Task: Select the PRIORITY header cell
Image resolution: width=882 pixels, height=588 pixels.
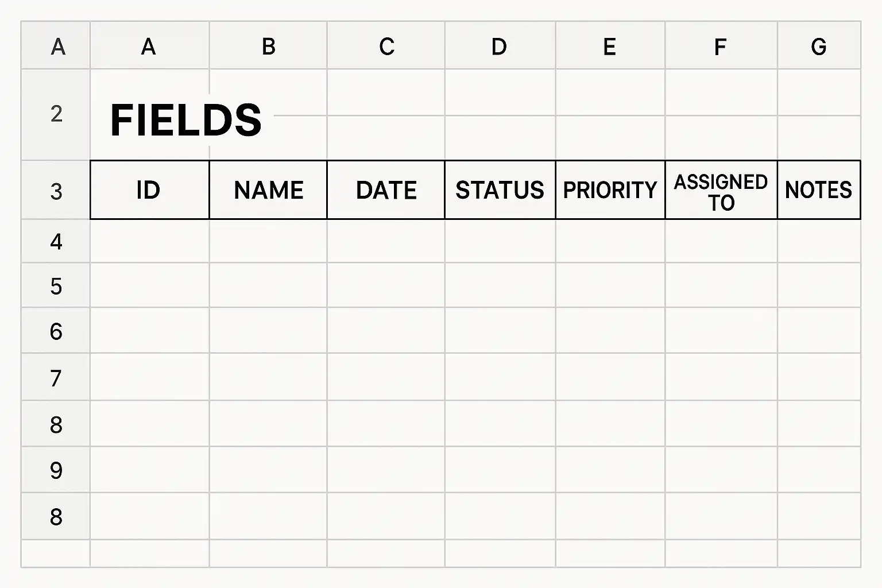Action: (x=610, y=190)
